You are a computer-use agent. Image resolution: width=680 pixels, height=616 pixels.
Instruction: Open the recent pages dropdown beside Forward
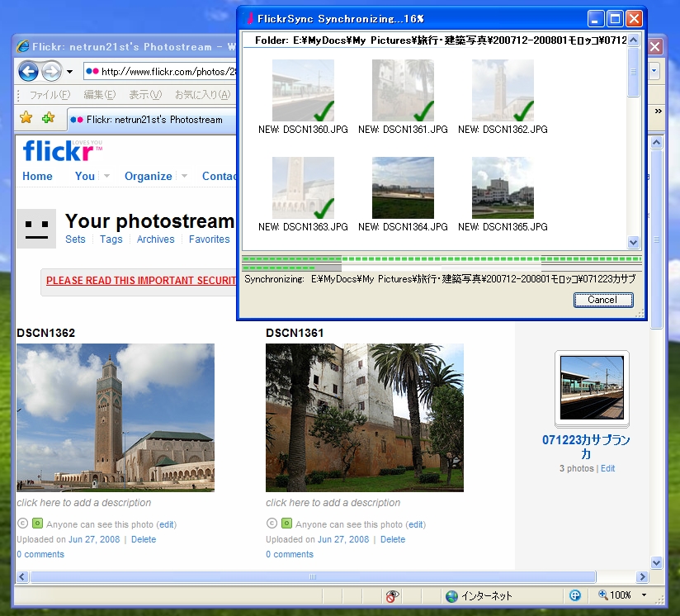pos(69,72)
